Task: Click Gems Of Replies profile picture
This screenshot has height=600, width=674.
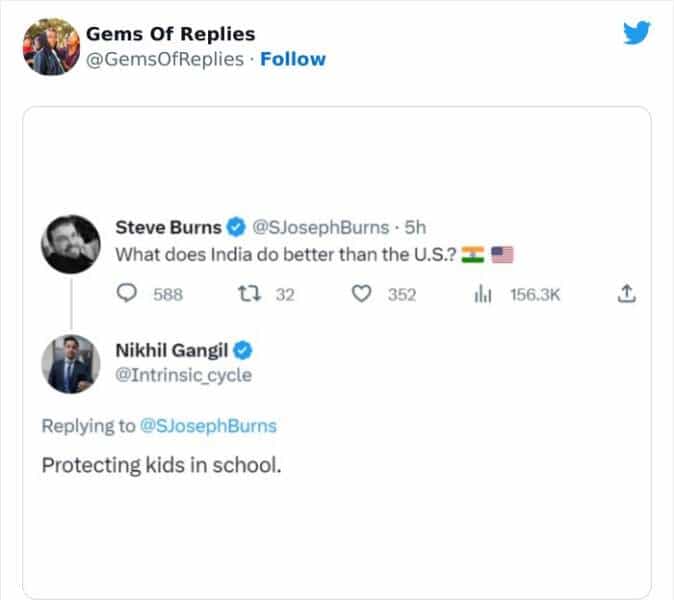Action: tap(50, 47)
